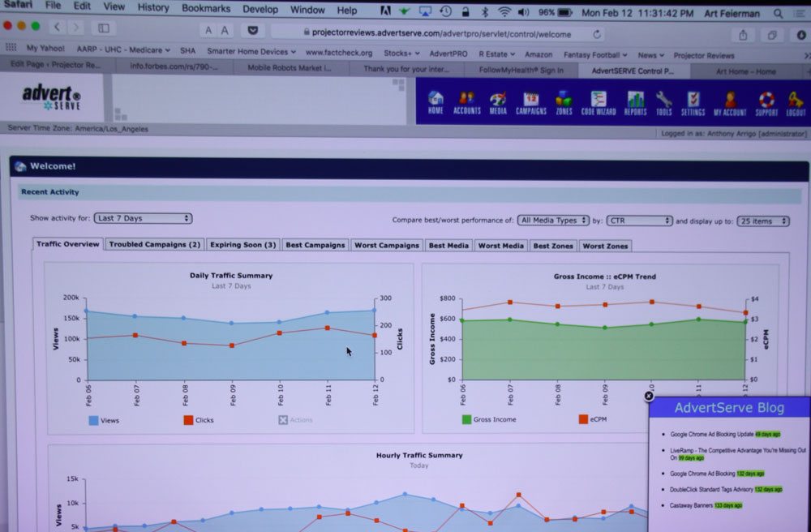Open the Last 7 Days dropdown
The height and width of the screenshot is (532, 811).
pos(143,218)
